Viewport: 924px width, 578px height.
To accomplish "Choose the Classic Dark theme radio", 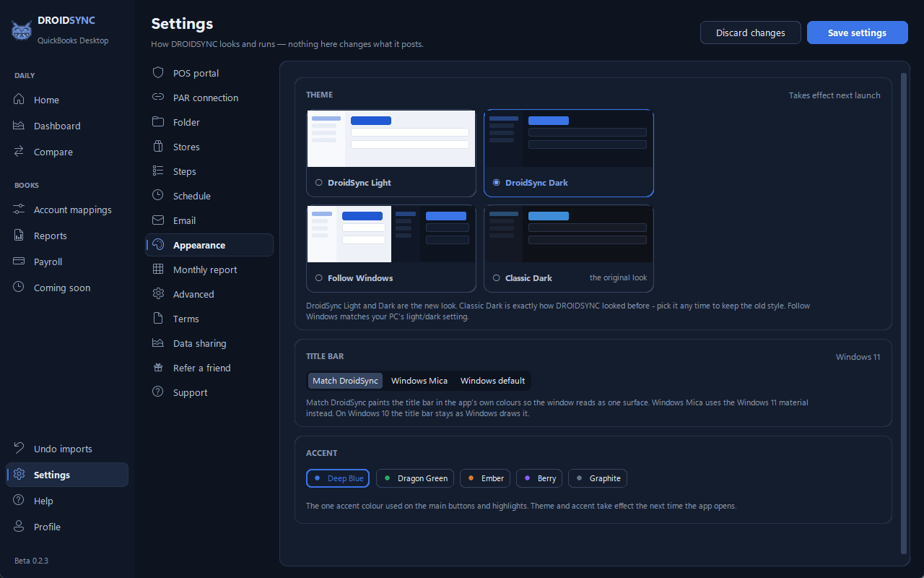I will click(496, 278).
